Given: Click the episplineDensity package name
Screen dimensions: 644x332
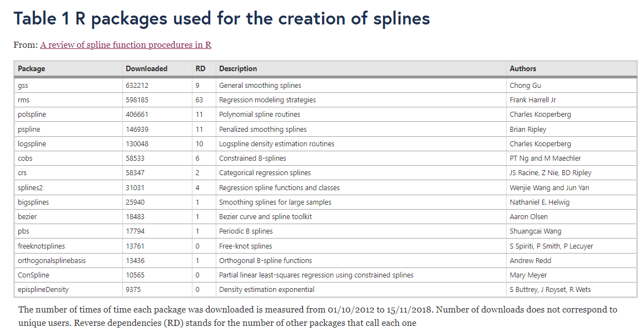Looking at the screenshot, I should click(43, 290).
